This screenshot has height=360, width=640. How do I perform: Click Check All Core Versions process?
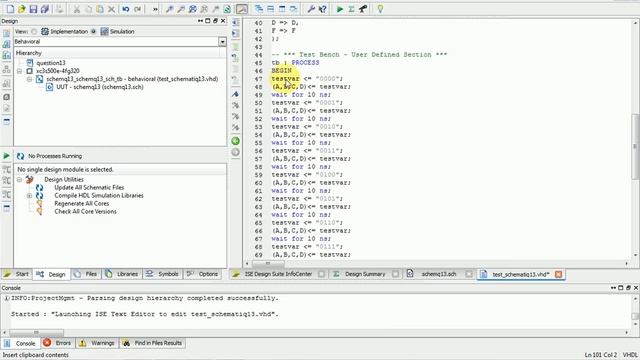pos(85,211)
